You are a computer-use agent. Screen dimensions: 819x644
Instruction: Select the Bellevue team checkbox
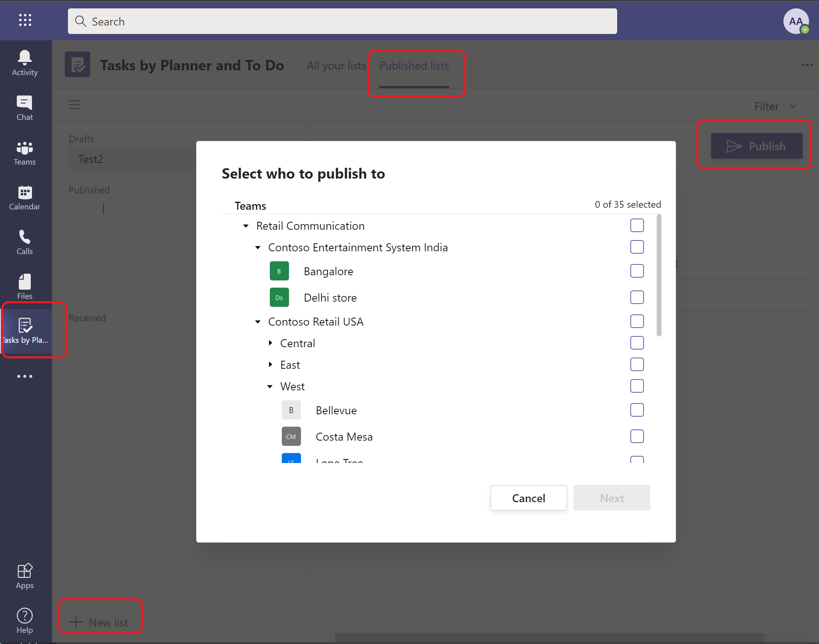[637, 410]
